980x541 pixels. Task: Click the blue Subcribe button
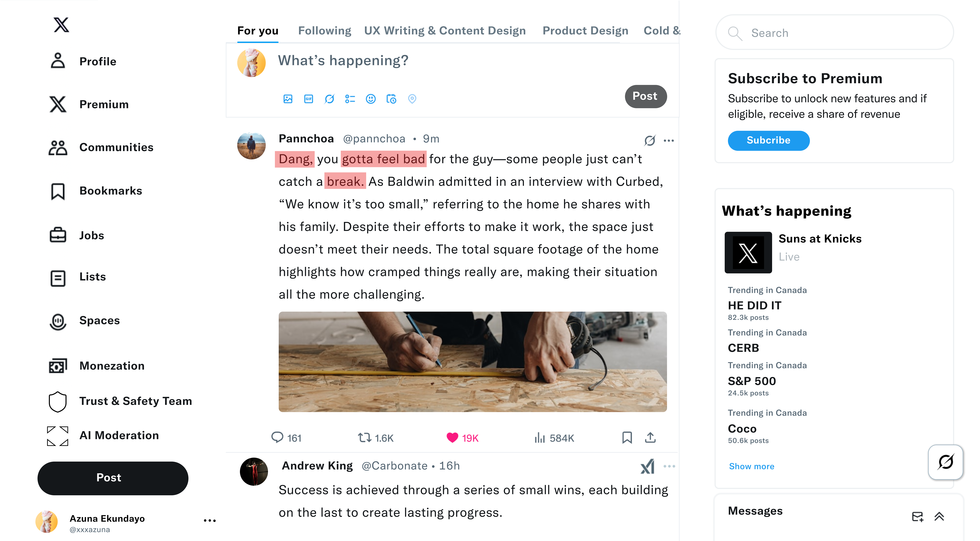tap(768, 140)
